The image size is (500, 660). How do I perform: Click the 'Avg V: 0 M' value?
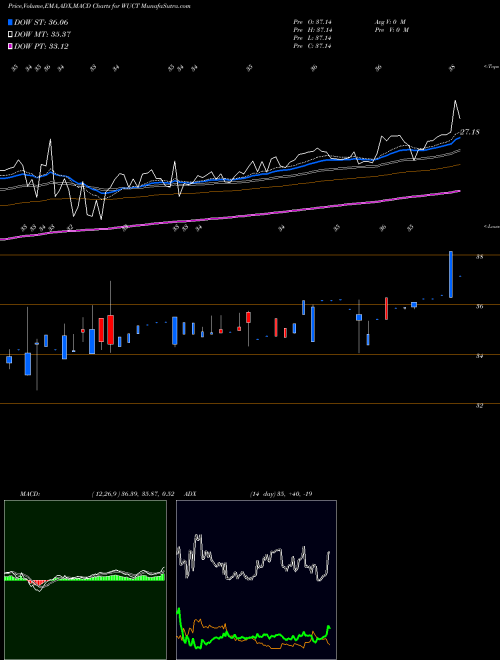coord(389,22)
